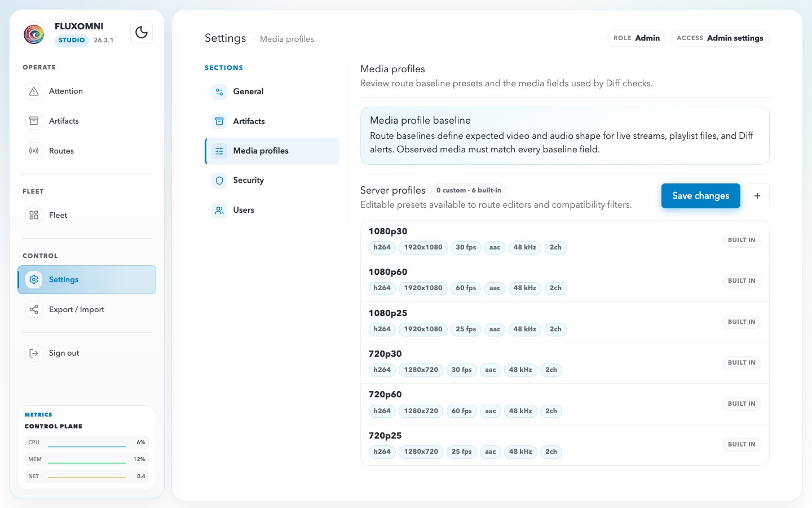Image resolution: width=812 pixels, height=508 pixels.
Task: Click the ROLE Admin badge
Action: (637, 38)
